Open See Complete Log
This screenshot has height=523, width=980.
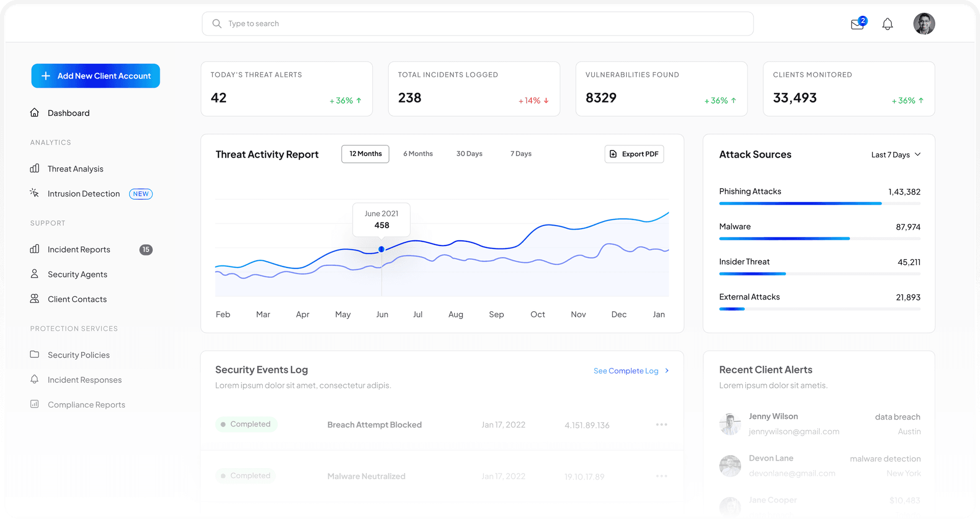coord(627,371)
